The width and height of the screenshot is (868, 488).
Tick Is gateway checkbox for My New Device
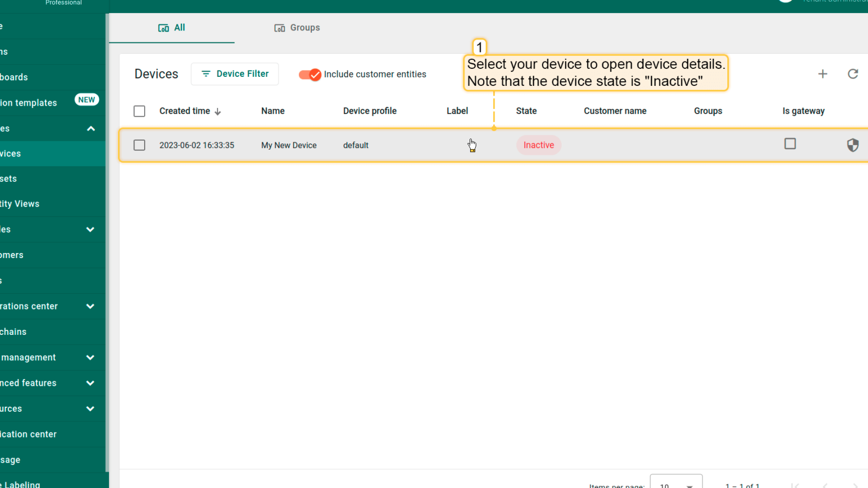click(x=790, y=144)
